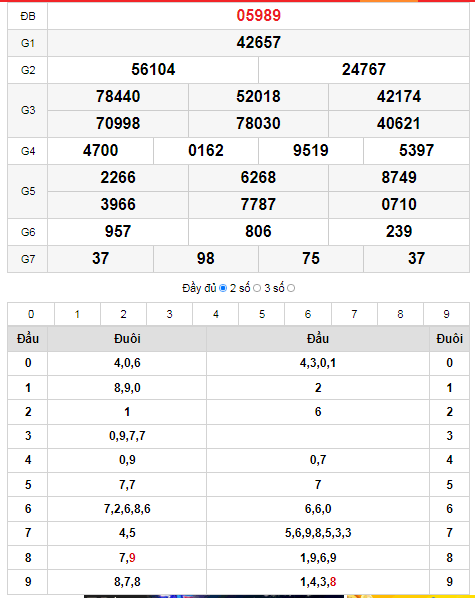Click the G4 number 4700
The width and height of the screenshot is (475, 598).
[100, 151]
